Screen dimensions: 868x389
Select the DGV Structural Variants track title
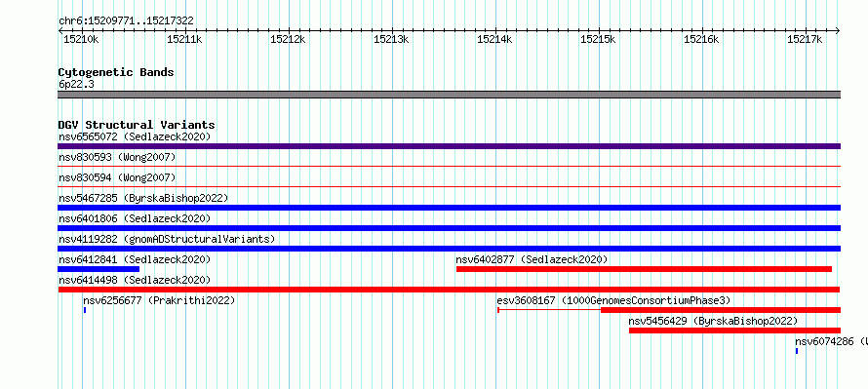point(137,125)
